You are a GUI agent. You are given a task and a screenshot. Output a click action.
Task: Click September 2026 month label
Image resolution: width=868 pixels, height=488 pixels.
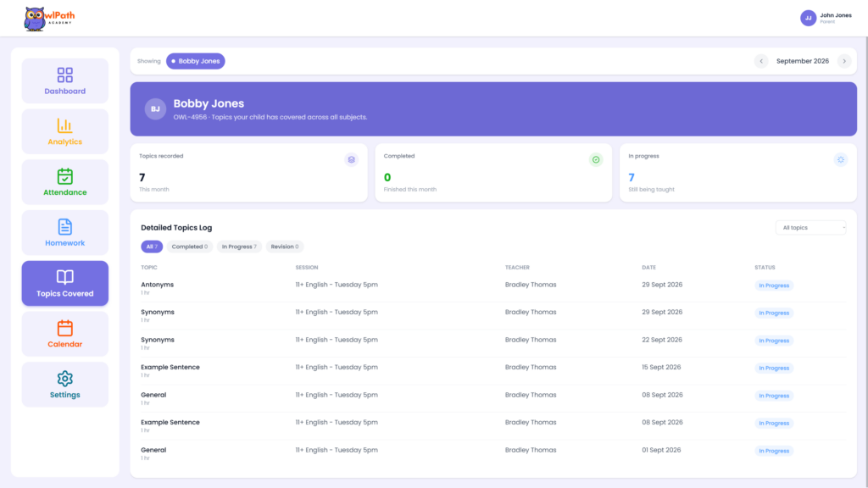coord(802,61)
